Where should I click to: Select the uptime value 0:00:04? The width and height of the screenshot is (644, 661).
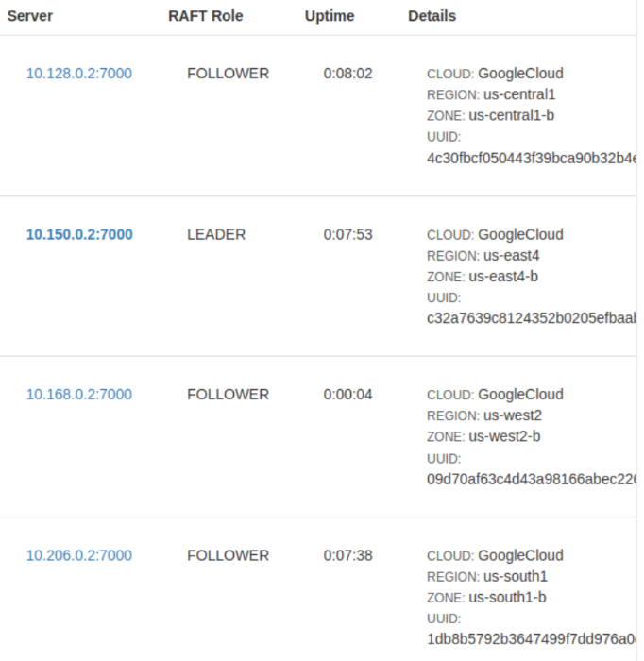tap(348, 395)
